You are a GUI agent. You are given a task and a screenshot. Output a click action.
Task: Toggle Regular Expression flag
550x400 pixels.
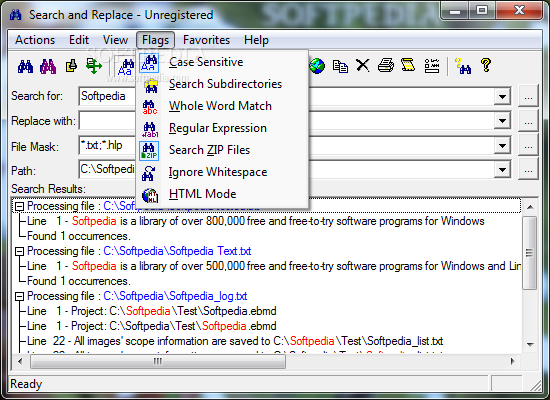(222, 128)
